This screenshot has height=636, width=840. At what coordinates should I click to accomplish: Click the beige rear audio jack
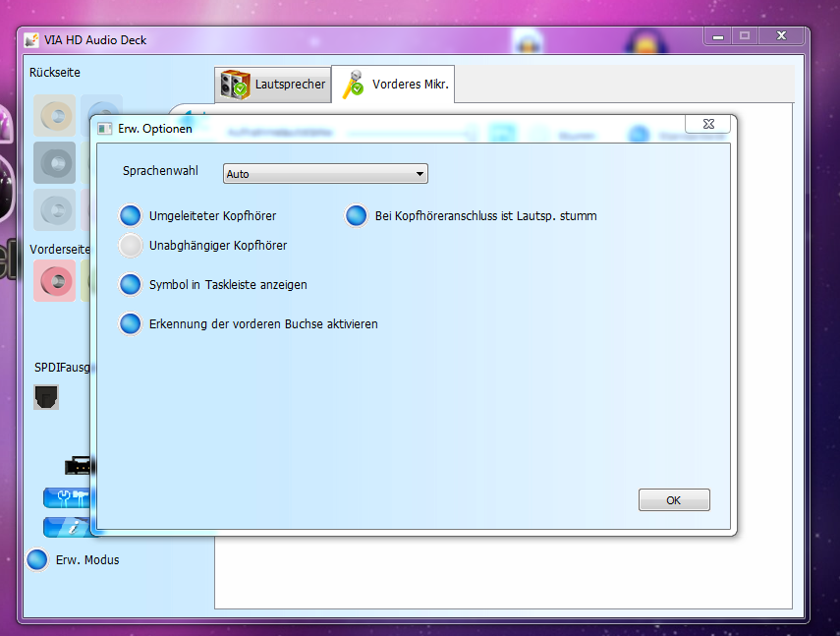[x=55, y=116]
